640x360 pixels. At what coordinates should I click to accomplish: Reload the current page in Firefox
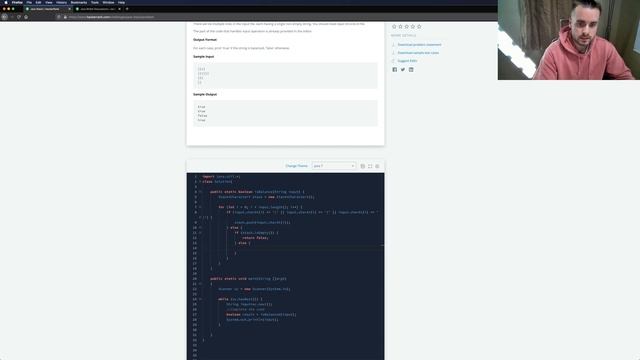click(x=19, y=17)
